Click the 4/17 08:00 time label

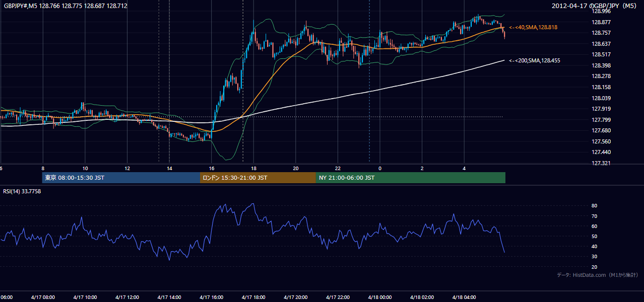[42, 297]
